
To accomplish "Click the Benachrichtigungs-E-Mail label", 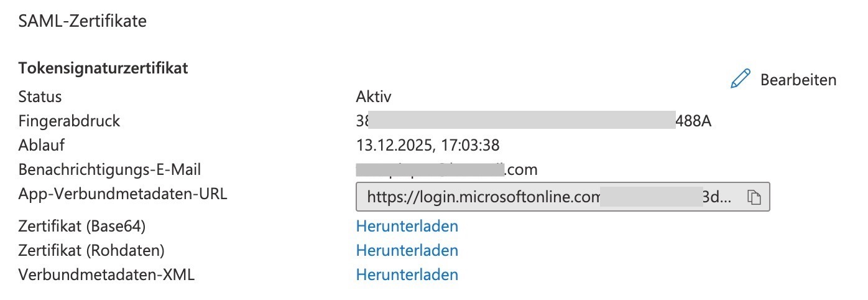I will 110,169.
